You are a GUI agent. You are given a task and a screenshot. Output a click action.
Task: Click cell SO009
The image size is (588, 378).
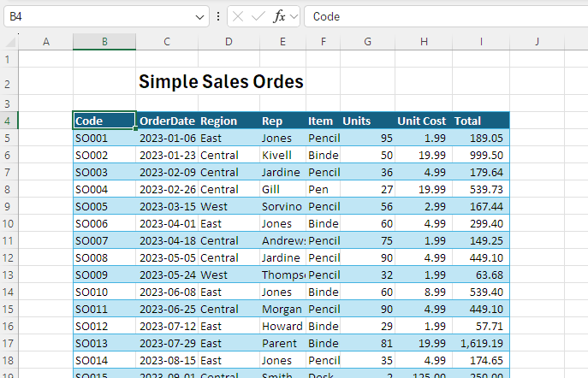click(104, 275)
